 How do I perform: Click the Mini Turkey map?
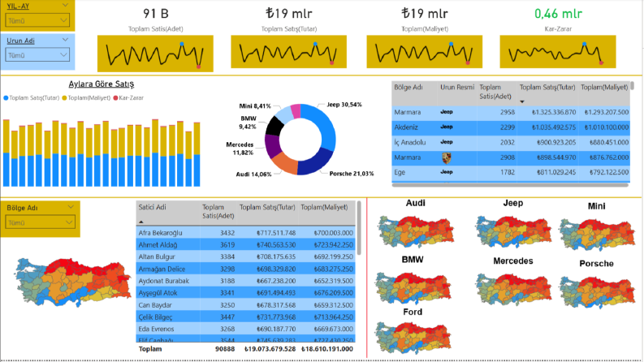click(597, 235)
